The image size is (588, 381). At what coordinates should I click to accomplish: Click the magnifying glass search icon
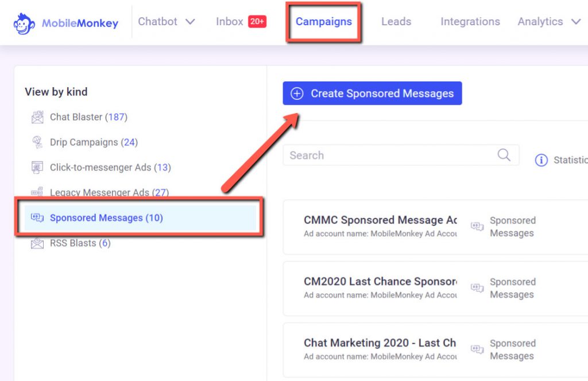click(504, 155)
